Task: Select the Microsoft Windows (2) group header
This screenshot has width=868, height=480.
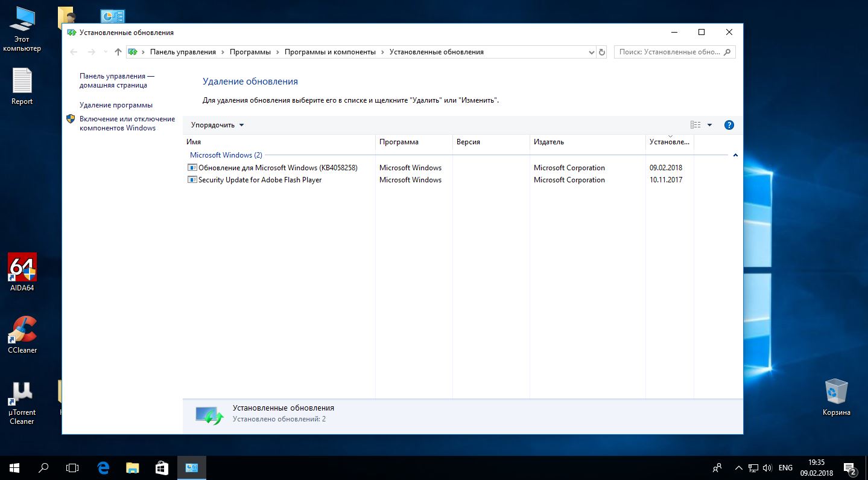Action: pyautogui.click(x=226, y=155)
